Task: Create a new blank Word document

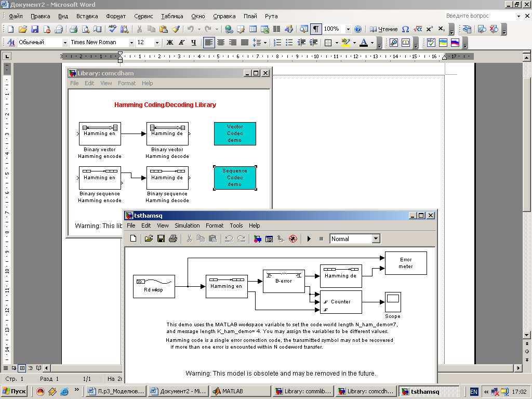Action: pyautogui.click(x=10, y=29)
